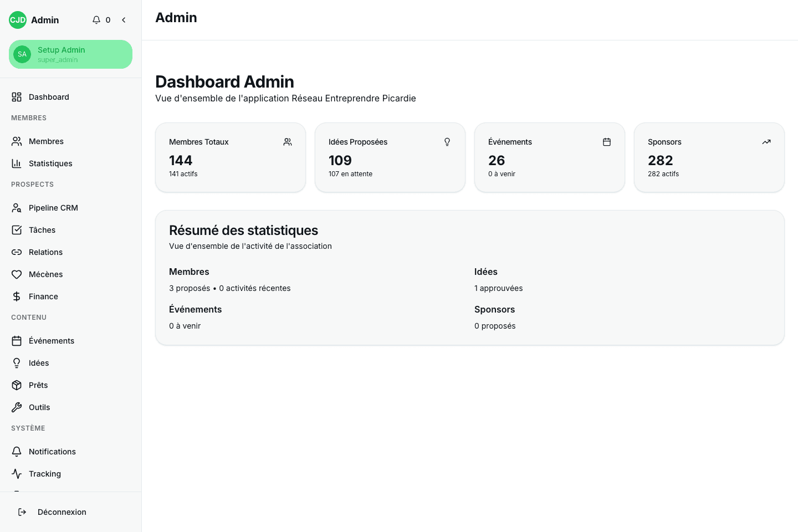Click the green CJD logo badge
Screen dimensions: 798x532
tap(18, 20)
